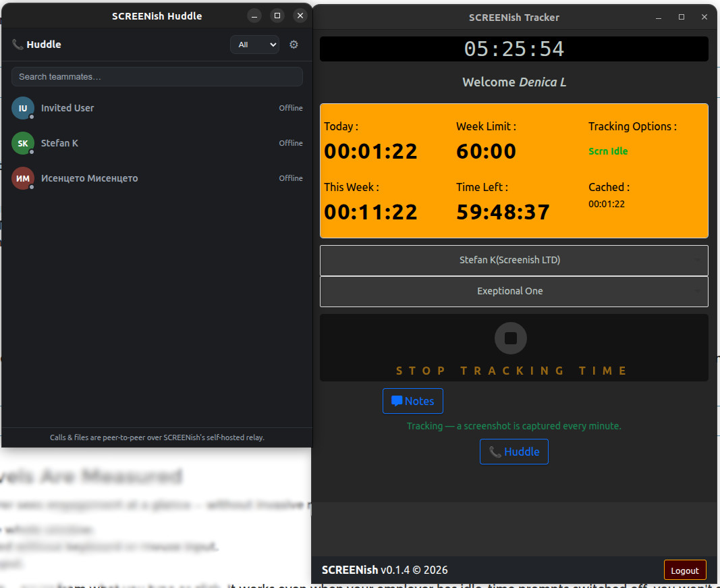Click Offline status for Invited User
The height and width of the screenshot is (588, 720).
291,108
